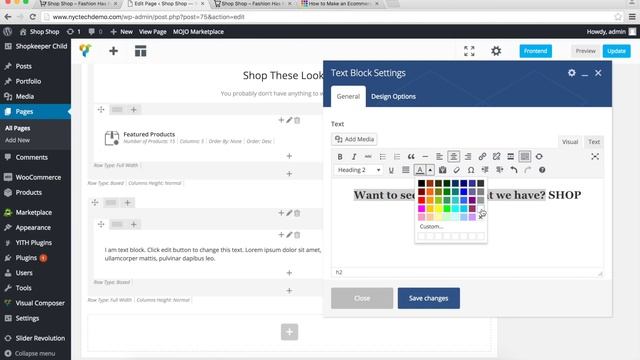Align text left
This screenshot has height=360, width=640.
tap(439, 157)
